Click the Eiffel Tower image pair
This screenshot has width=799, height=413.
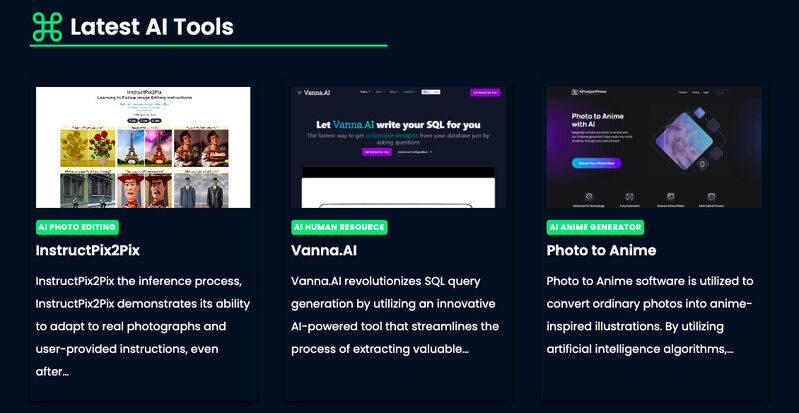144,148
